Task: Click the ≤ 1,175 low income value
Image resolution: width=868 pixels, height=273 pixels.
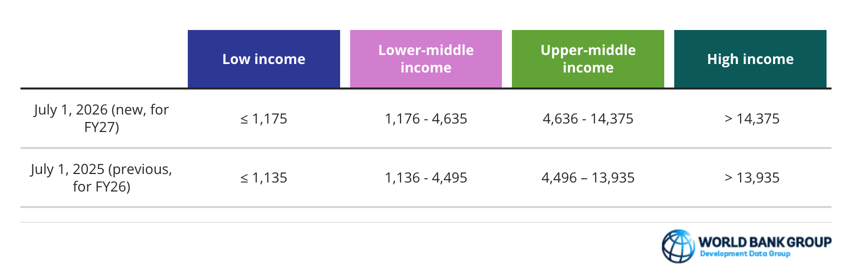Action: [x=264, y=118]
